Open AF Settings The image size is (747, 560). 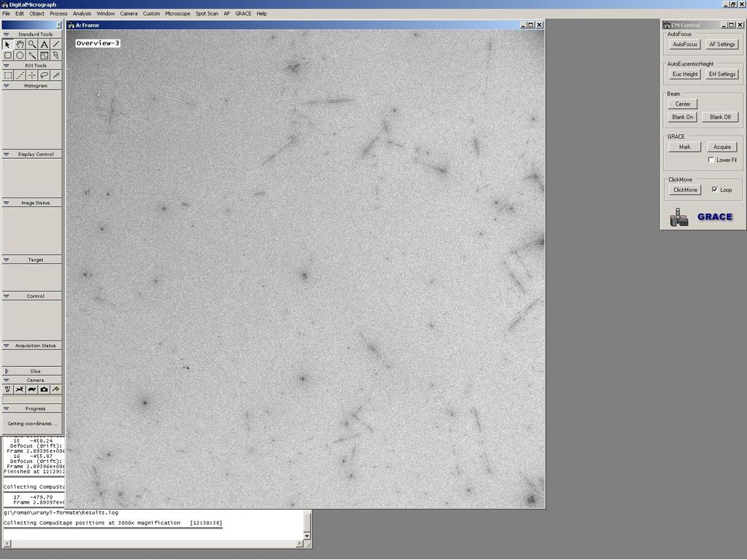pos(722,44)
